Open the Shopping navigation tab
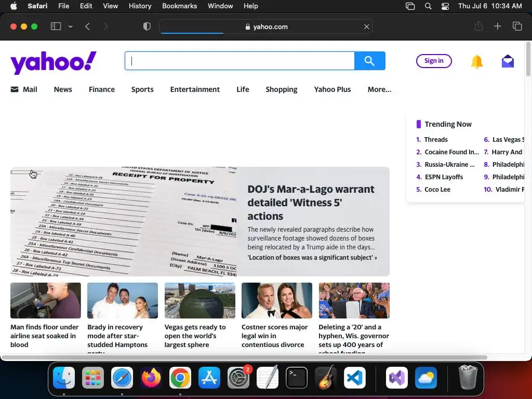 (281, 89)
